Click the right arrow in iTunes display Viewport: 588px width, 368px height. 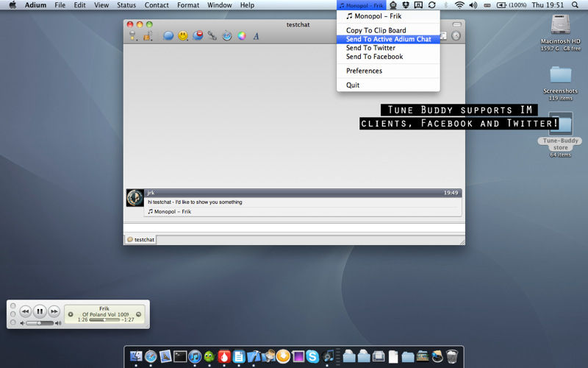[139, 314]
